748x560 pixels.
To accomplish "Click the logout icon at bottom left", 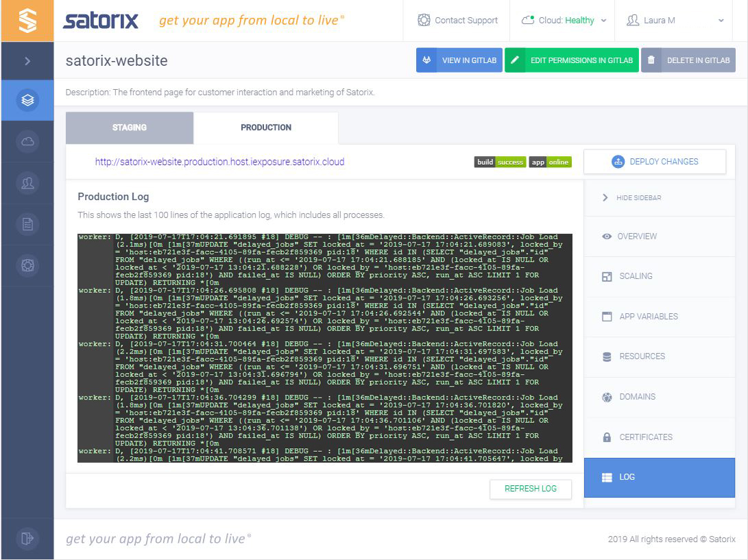I will click(x=27, y=539).
